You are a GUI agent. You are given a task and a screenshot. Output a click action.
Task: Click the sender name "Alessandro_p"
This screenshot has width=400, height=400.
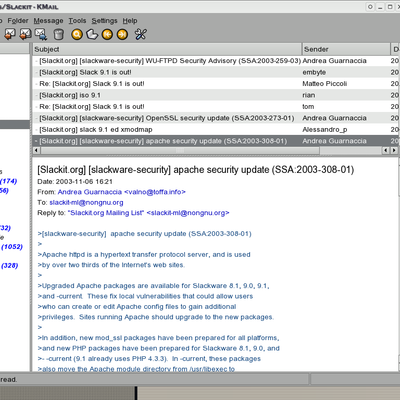[x=325, y=130]
